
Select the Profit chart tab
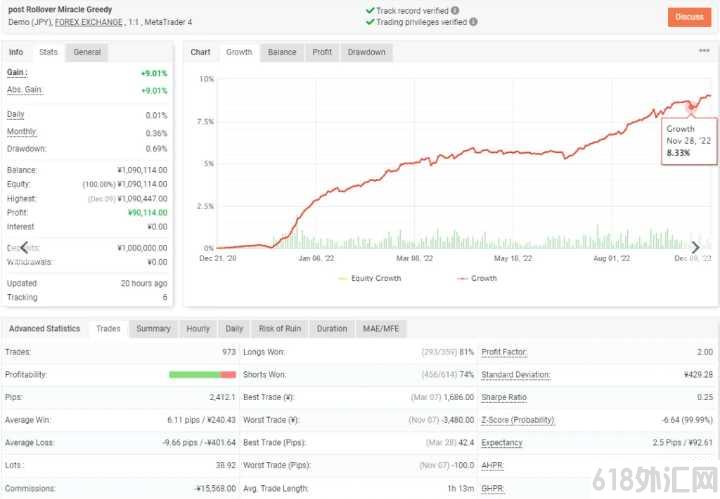click(322, 52)
